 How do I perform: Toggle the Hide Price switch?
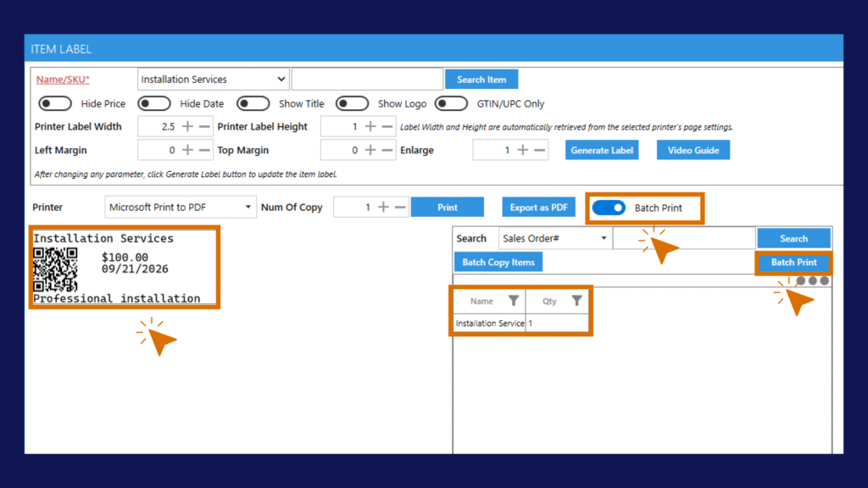55,103
